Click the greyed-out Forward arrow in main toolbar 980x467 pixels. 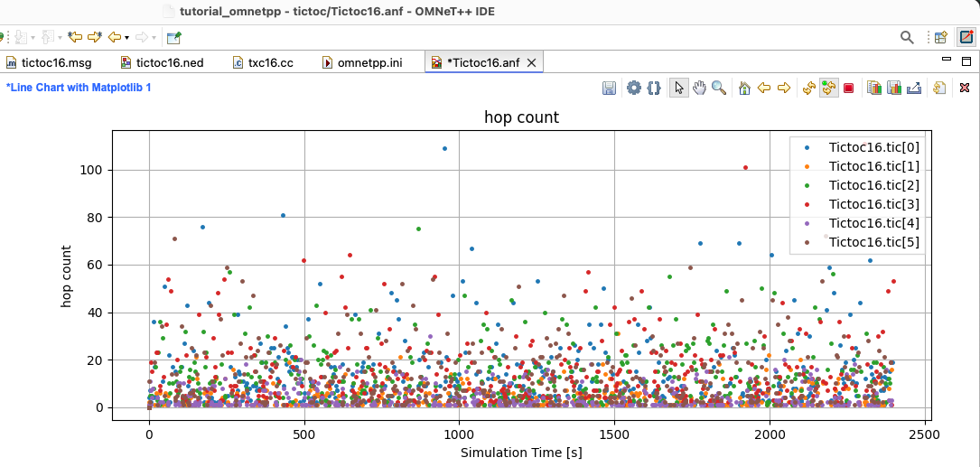[142, 38]
